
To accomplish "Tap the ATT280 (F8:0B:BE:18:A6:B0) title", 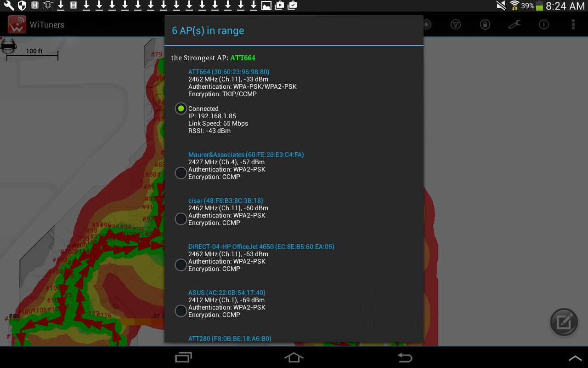I will tap(230, 339).
